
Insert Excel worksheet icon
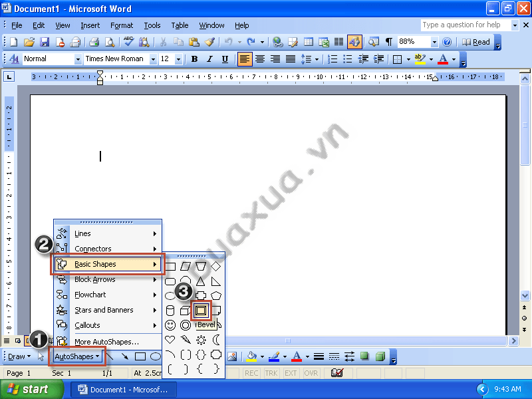(x=324, y=42)
